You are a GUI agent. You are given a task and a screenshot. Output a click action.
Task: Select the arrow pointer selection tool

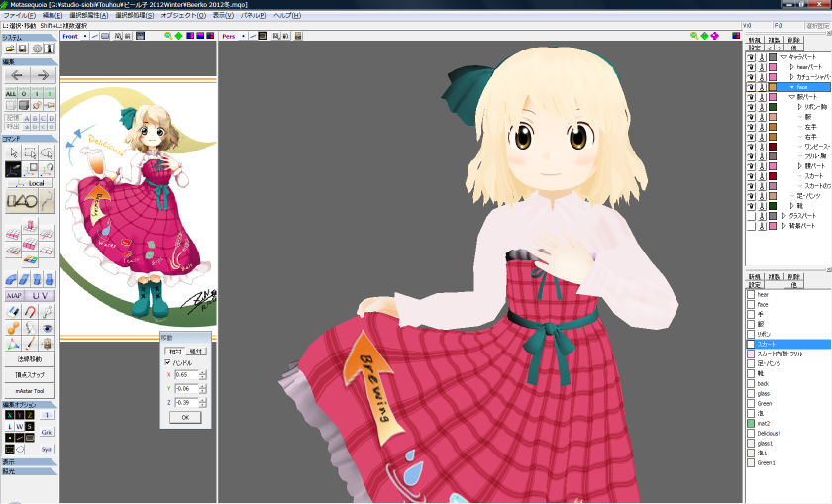pos(13,153)
